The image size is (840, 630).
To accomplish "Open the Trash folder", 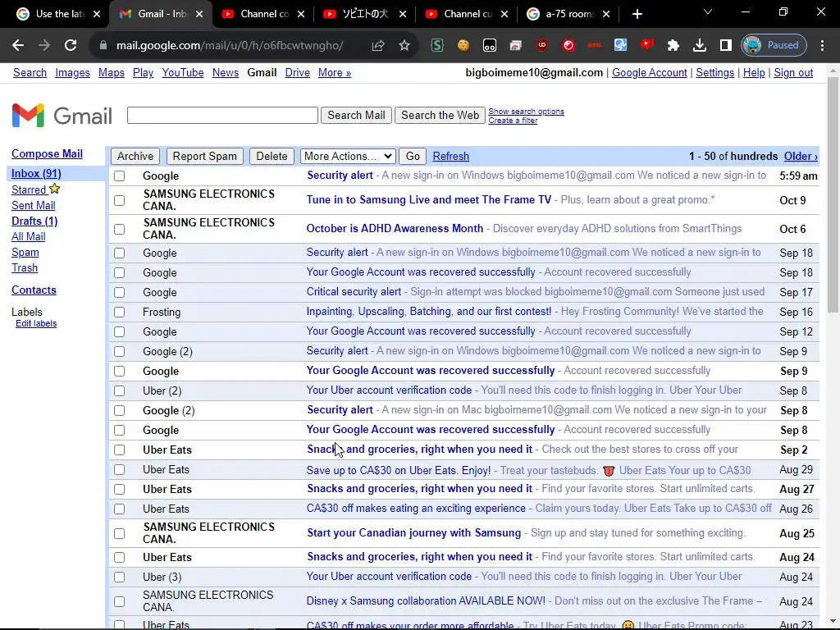I will point(25,268).
